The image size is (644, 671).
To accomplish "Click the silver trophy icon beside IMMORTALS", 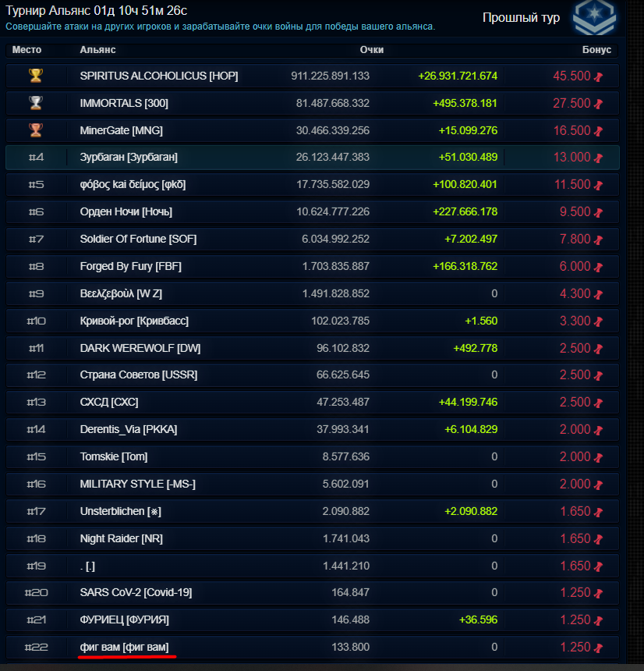I will click(36, 103).
